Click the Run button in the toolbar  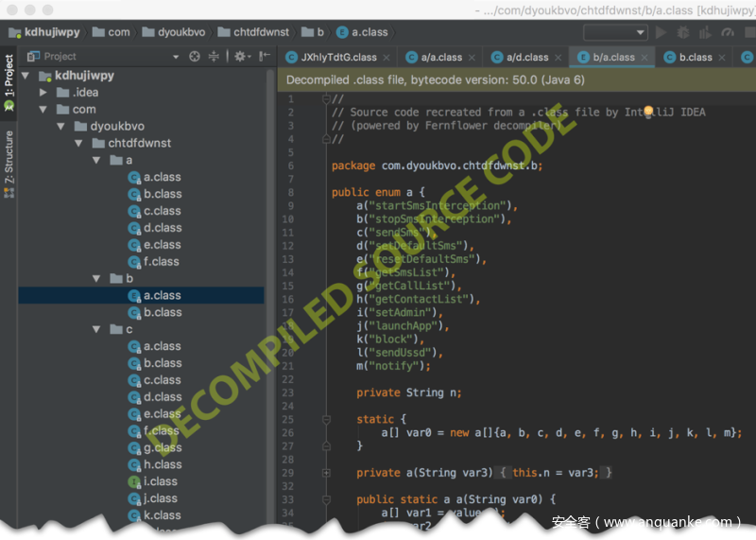(661, 32)
